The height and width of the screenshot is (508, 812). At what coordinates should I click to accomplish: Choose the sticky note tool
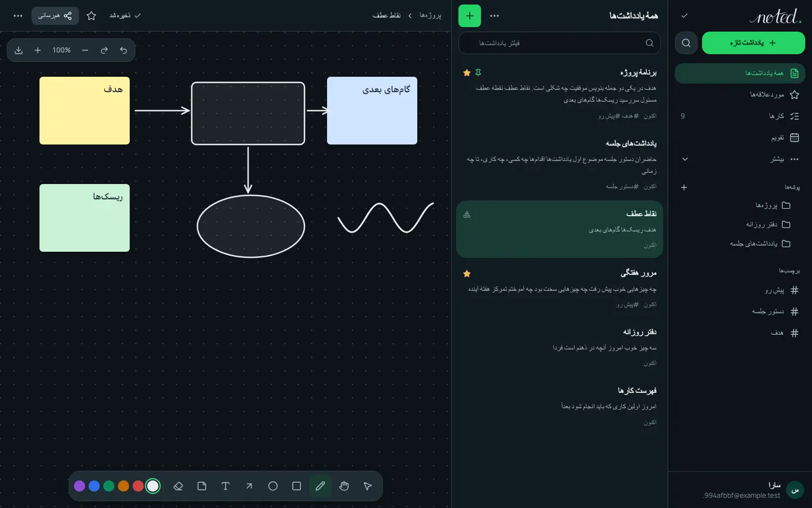202,486
